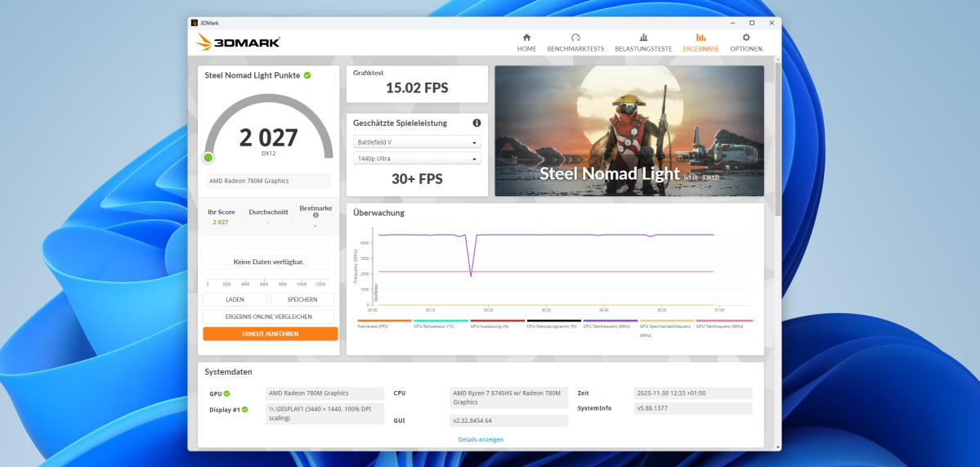Expand system info with Details anzeigen
980x467 pixels.
point(481,439)
